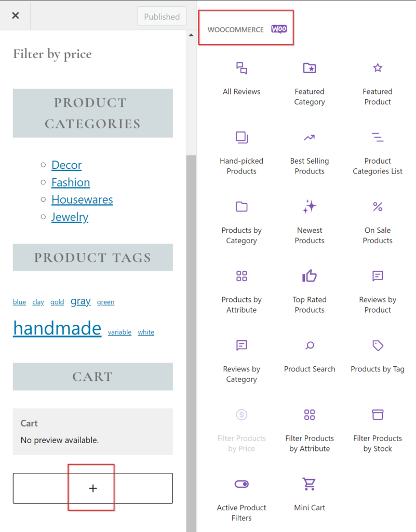Screen dimensions: 416x532
Task: Pick the Newest Products sparkle icon
Action: point(310,207)
